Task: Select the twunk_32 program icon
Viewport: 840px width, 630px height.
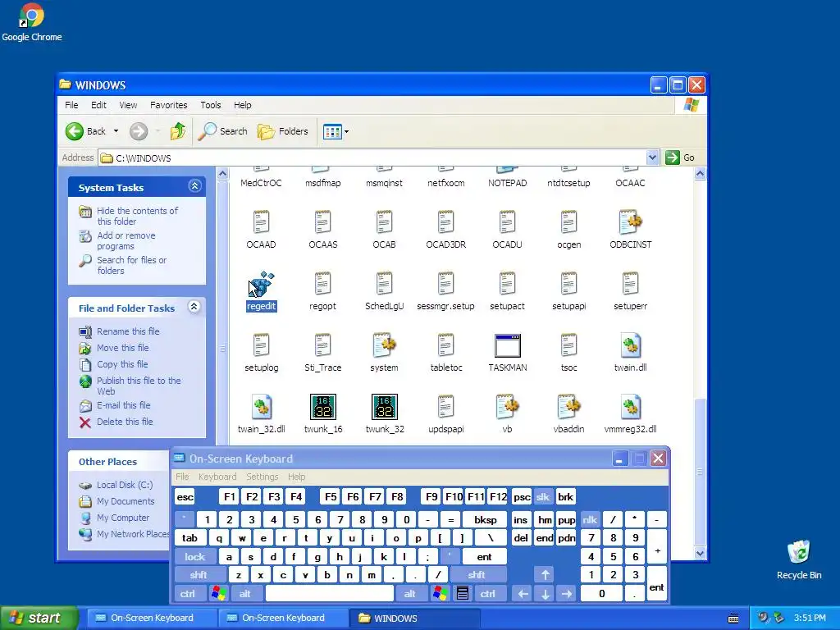Action: coord(385,407)
